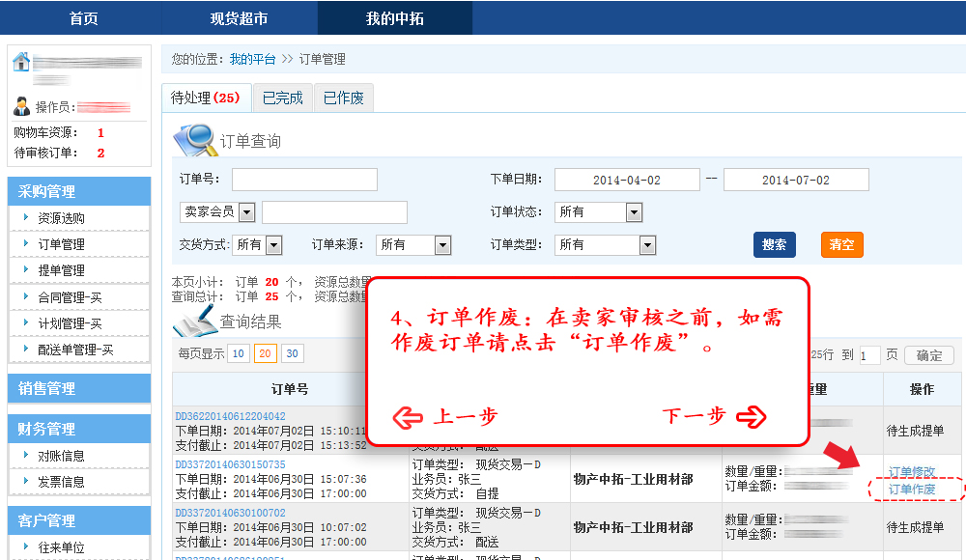Click the left arrow 上一步 icon
The width and height of the screenshot is (966, 560).
coord(408,416)
